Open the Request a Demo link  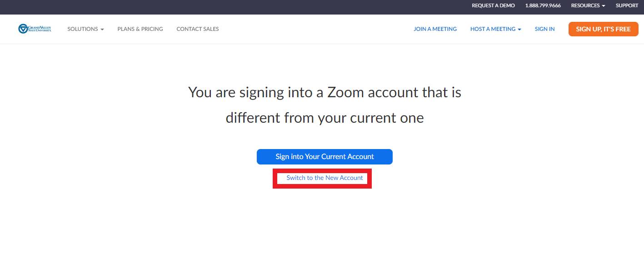point(493,5)
